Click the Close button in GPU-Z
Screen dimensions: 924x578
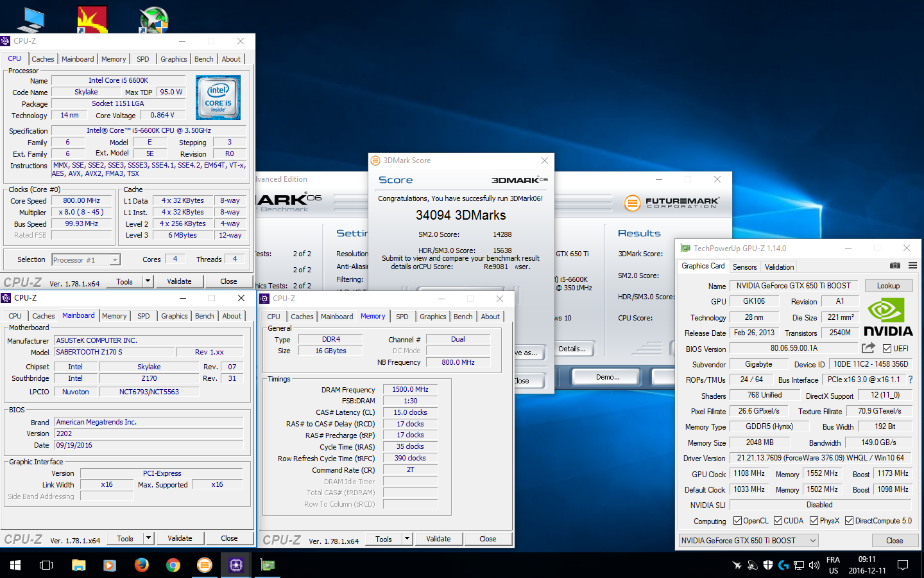894,541
